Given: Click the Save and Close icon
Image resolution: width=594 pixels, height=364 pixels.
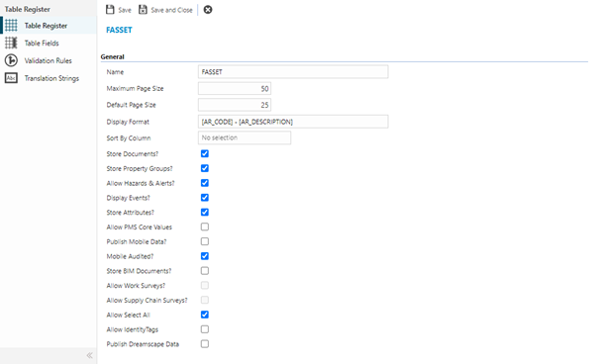Looking at the screenshot, I should click(143, 10).
